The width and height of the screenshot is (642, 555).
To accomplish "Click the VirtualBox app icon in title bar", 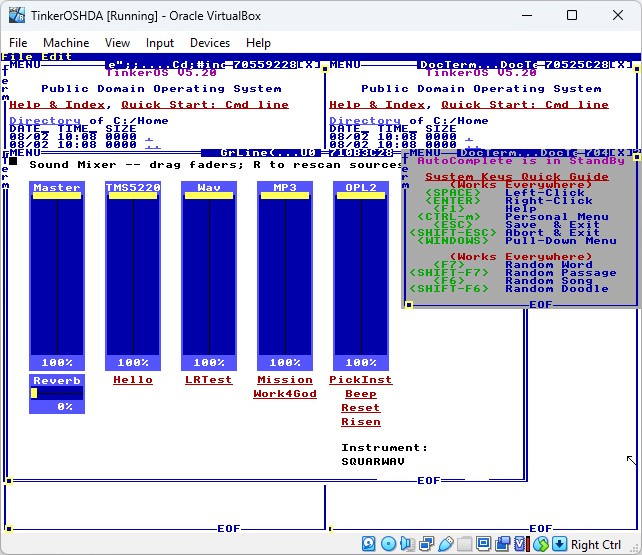I will 16,16.
